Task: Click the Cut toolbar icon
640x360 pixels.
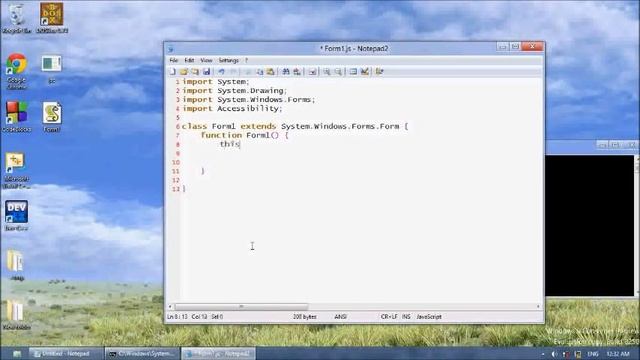Action: click(248, 72)
